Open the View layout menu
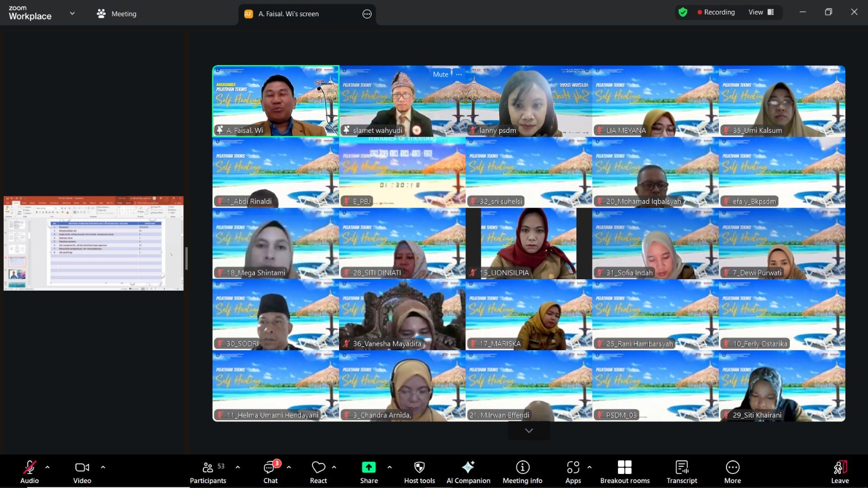Viewport: 868px width, 488px height. click(x=761, y=12)
